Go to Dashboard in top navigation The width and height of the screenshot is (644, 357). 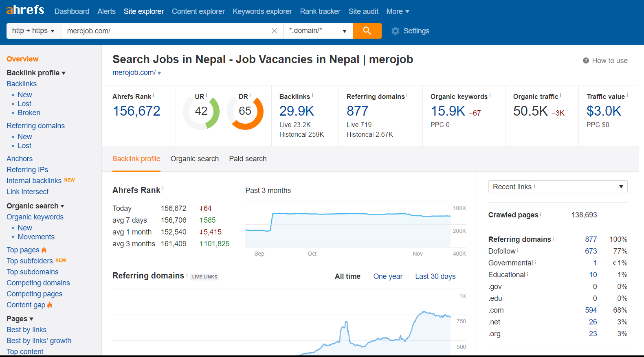72,11
